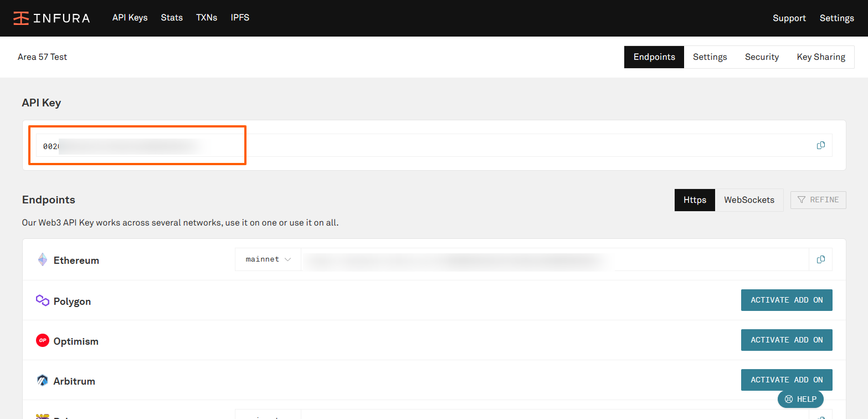Click the Ethereum endpoint URL field
The image size is (868, 419).
click(555, 259)
